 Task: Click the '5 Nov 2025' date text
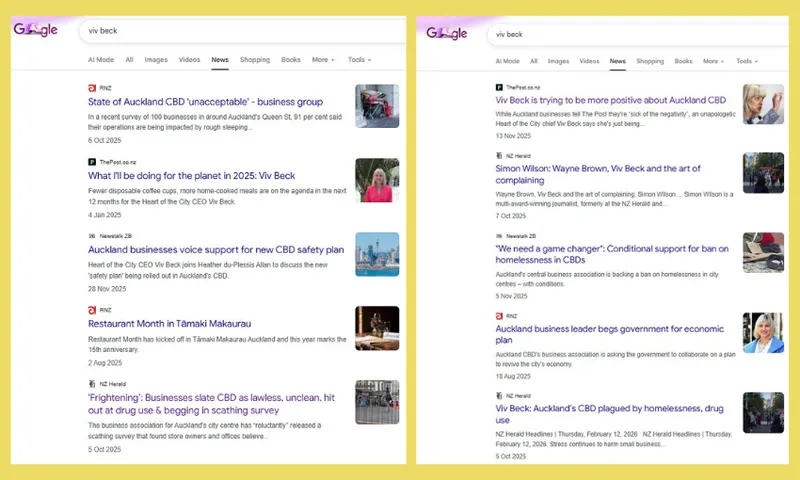coord(512,296)
